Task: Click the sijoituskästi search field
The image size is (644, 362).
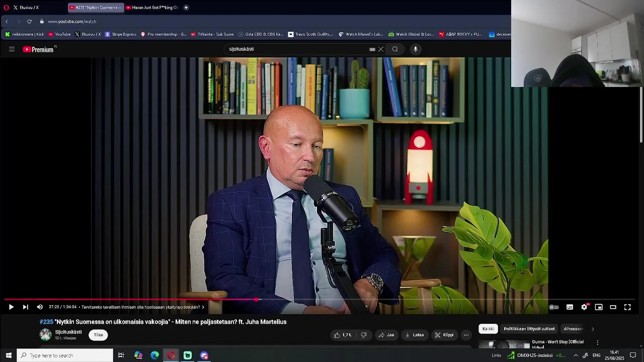Action: click(x=297, y=49)
